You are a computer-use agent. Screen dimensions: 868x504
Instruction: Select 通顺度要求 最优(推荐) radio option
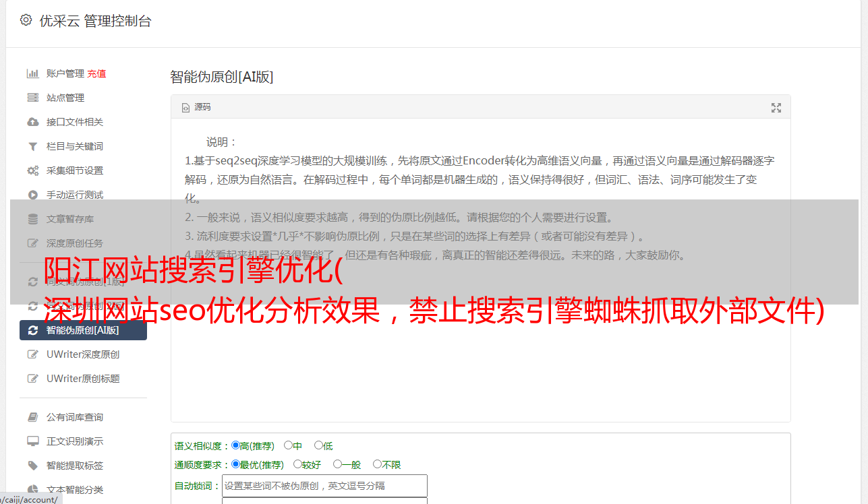click(235, 464)
